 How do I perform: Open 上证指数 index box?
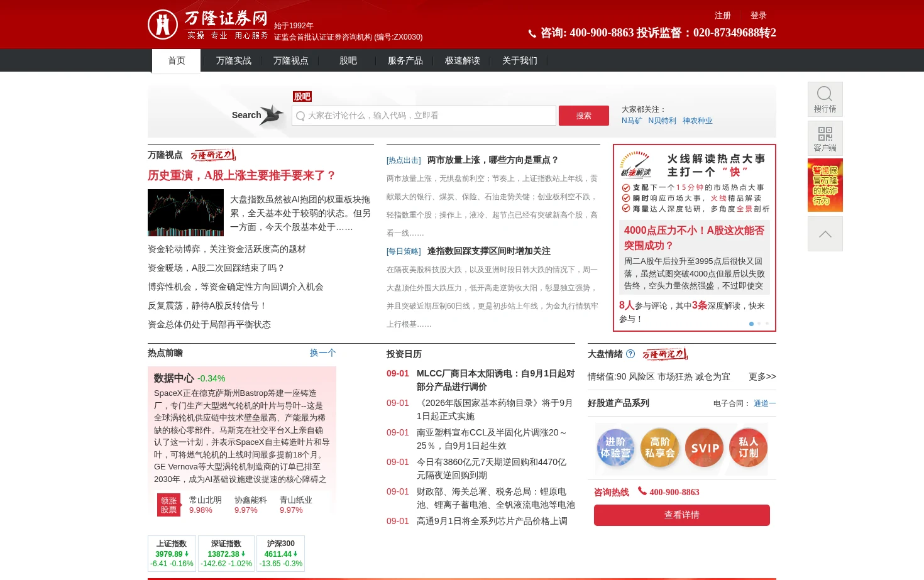click(172, 554)
